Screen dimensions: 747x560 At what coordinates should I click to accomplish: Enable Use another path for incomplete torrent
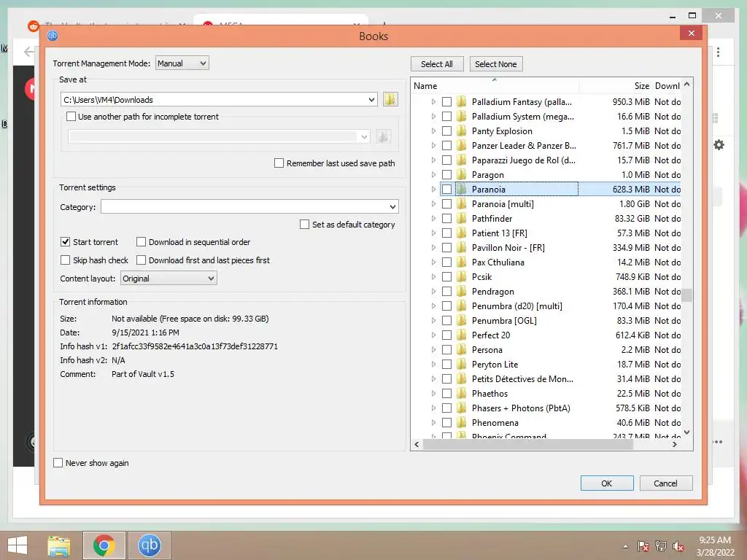pos(71,116)
